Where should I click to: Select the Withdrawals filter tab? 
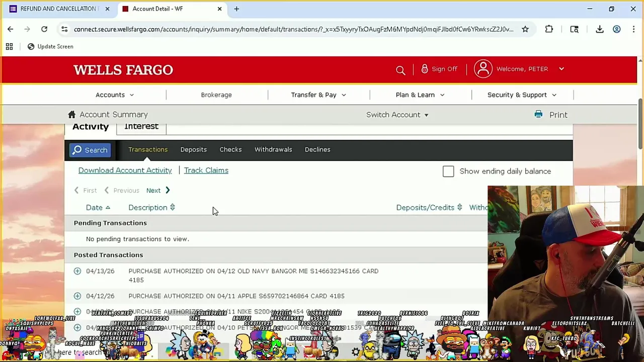coord(273,149)
